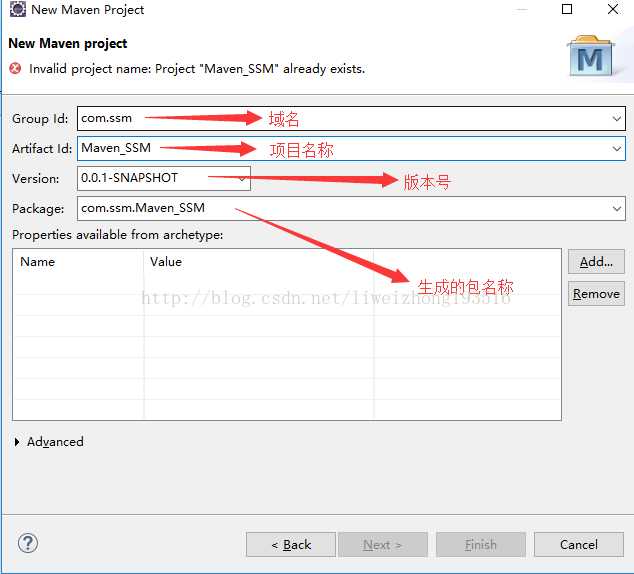Open the Artifact Id dropdown arrow

[x=616, y=149]
